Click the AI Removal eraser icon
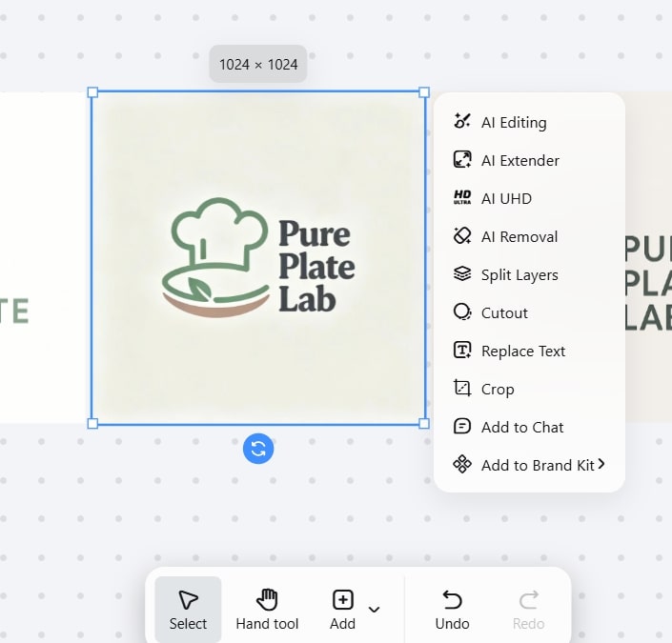 pyautogui.click(x=462, y=236)
